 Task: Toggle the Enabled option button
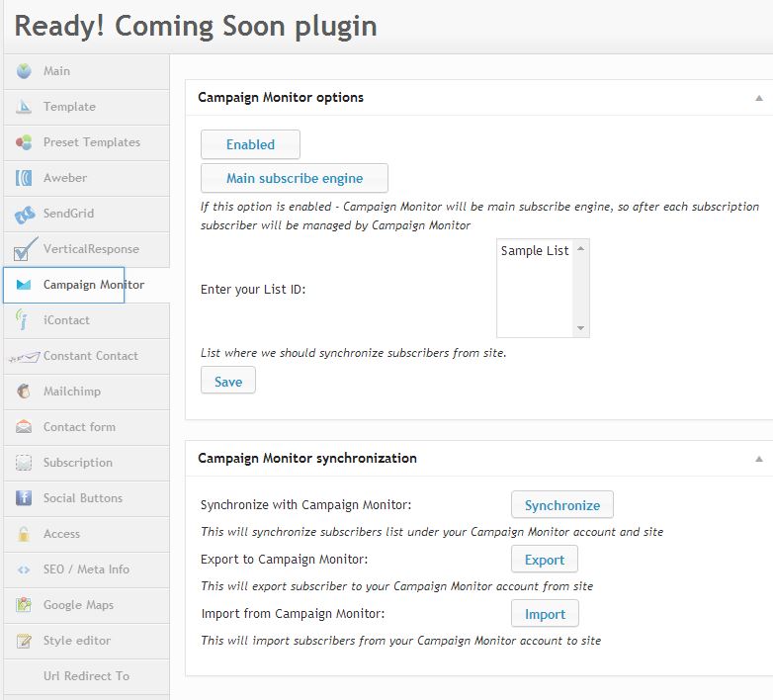pos(250,144)
